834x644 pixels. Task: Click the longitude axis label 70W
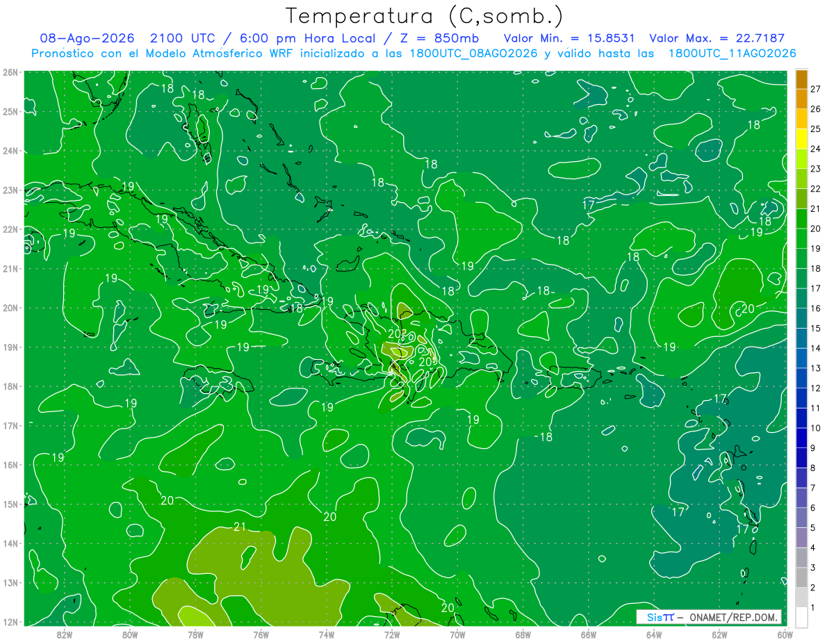pyautogui.click(x=457, y=635)
